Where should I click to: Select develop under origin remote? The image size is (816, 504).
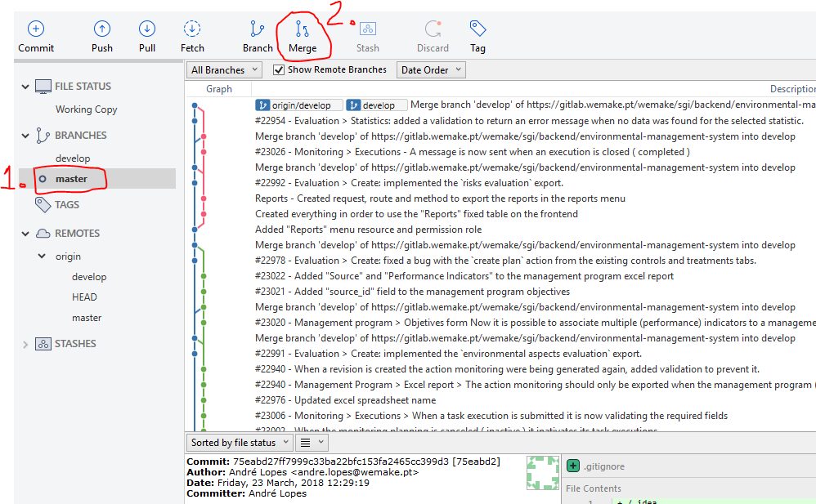coord(89,277)
